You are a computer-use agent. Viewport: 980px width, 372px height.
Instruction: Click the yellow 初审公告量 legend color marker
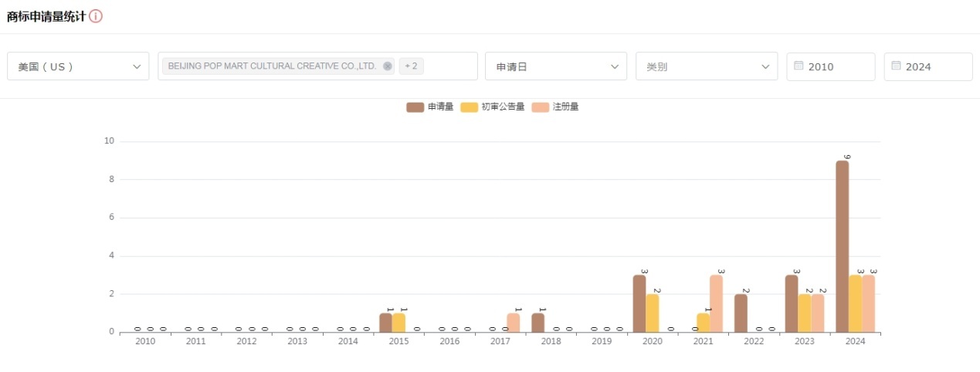[469, 107]
